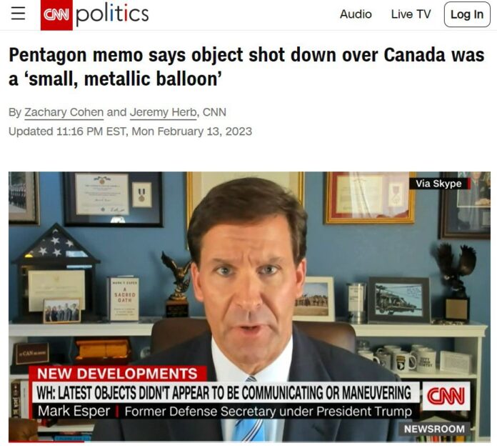
Task: Open the Audio section
Action: point(356,14)
